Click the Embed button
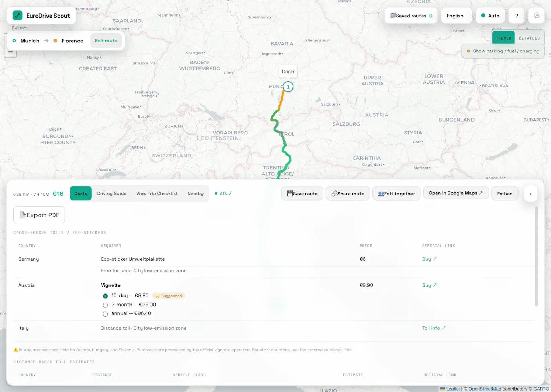This screenshot has width=551, height=392. click(x=505, y=194)
